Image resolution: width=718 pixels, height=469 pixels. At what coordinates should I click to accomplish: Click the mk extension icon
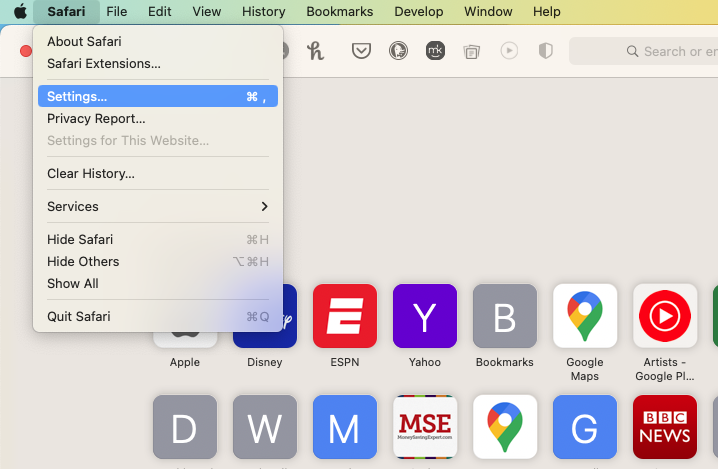click(x=435, y=51)
